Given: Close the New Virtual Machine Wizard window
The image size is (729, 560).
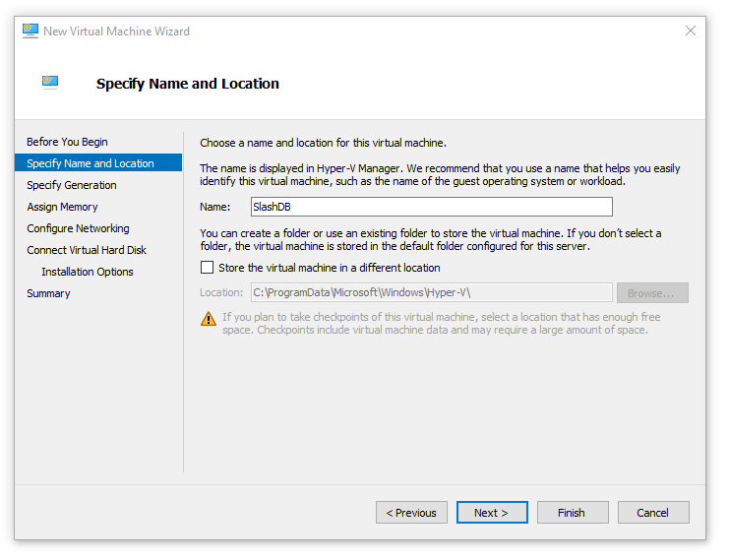Looking at the screenshot, I should coord(690,31).
